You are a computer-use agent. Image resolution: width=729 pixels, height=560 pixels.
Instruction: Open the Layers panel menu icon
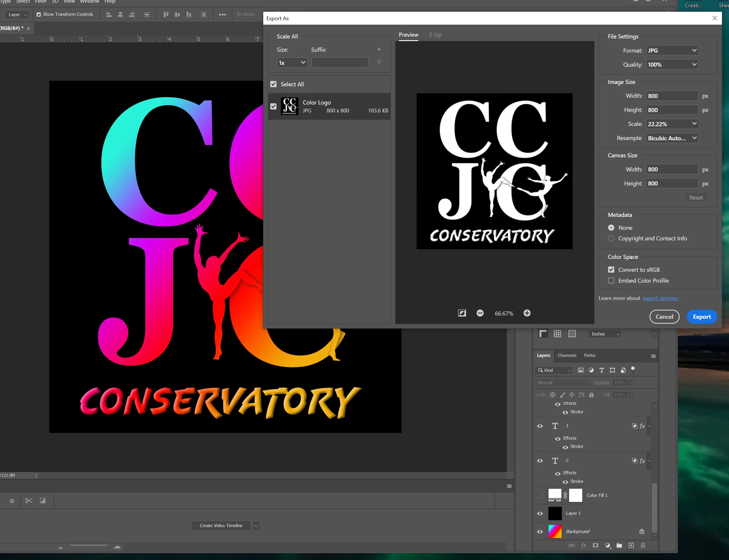point(653,356)
